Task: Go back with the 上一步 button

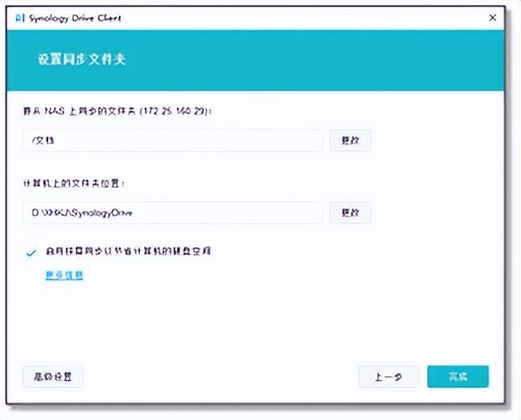Action: click(388, 377)
